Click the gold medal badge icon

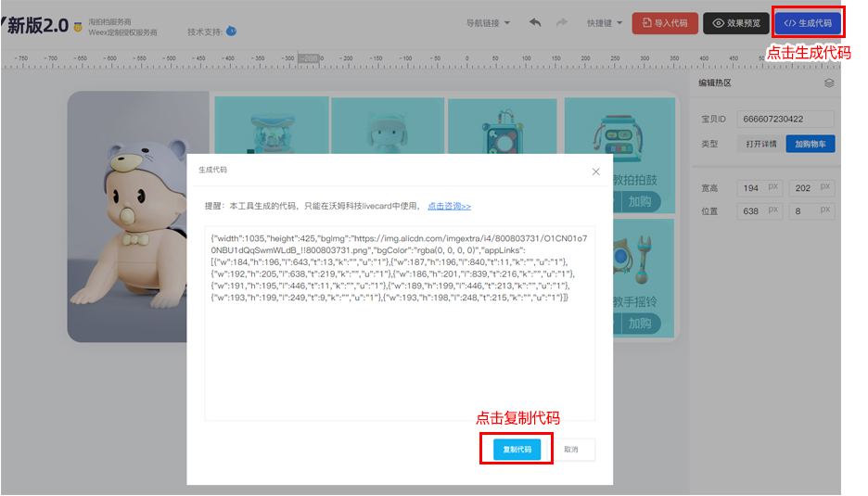78,27
